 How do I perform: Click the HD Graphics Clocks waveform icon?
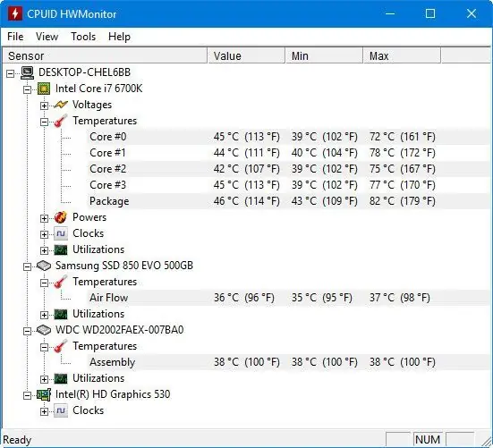(x=61, y=410)
